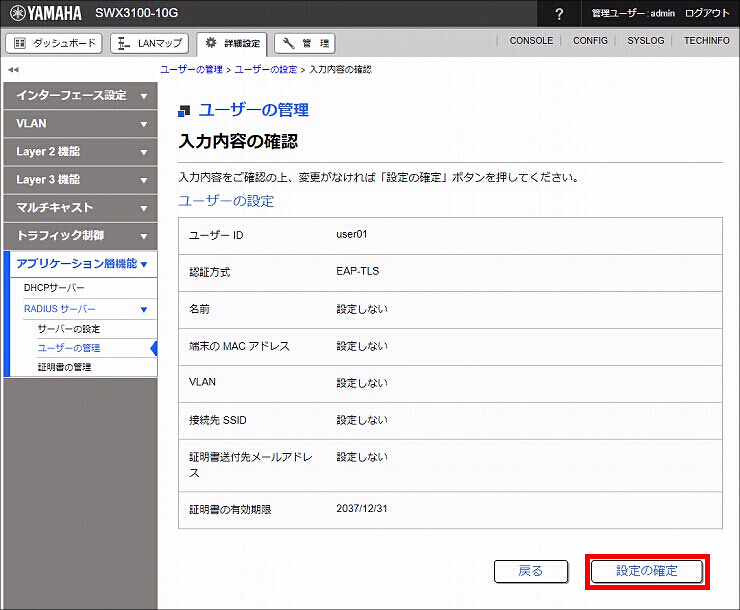Open the CONSOLE link
The width and height of the screenshot is (740, 610).
531,41
